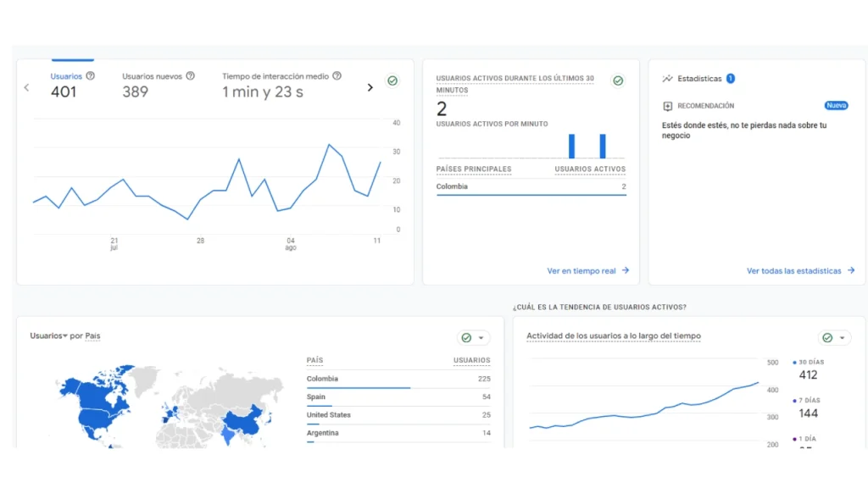Click the green check on the users chart card

point(392,80)
